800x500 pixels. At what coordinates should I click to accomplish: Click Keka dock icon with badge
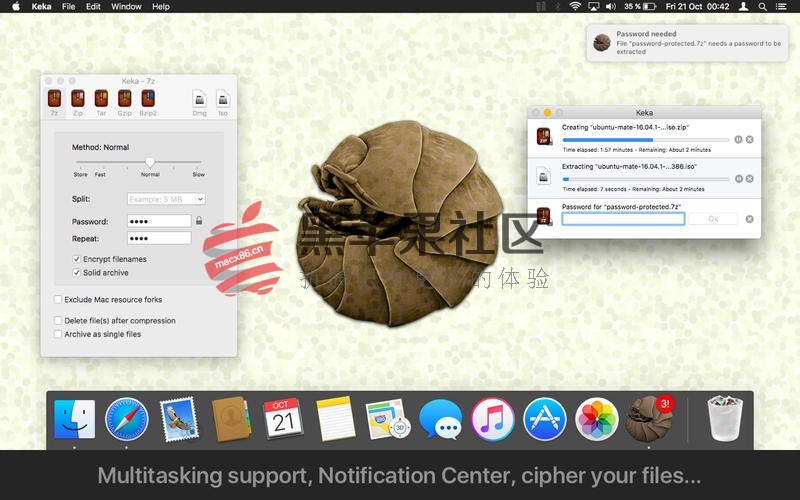[649, 418]
